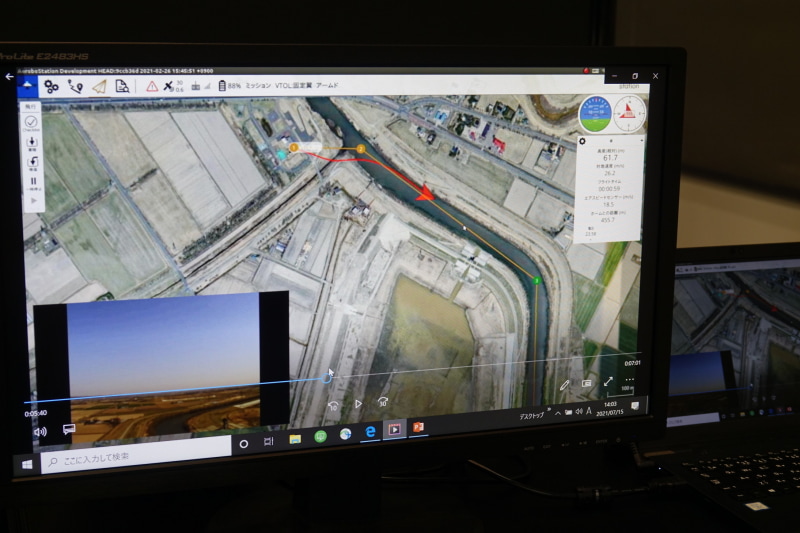Open the preflight Checklist check icon
Viewport: 800px width, 533px height.
[x=31, y=122]
